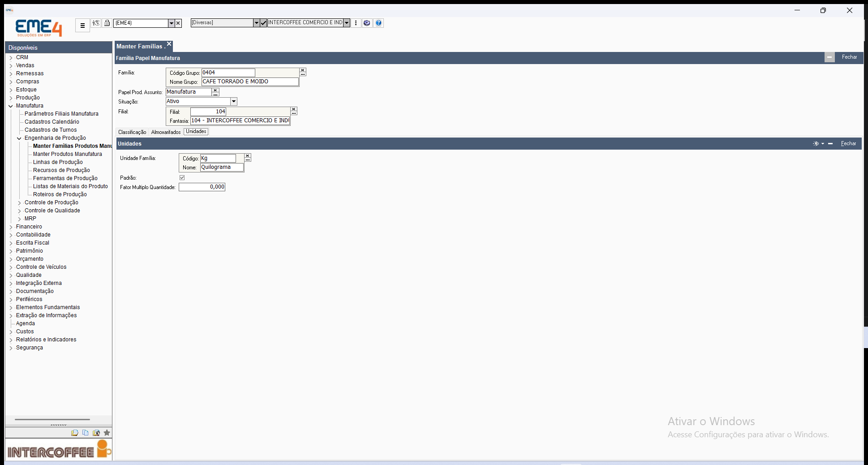The width and height of the screenshot is (868, 465).
Task: Clear the (EME4) field with X button
Action: click(178, 23)
